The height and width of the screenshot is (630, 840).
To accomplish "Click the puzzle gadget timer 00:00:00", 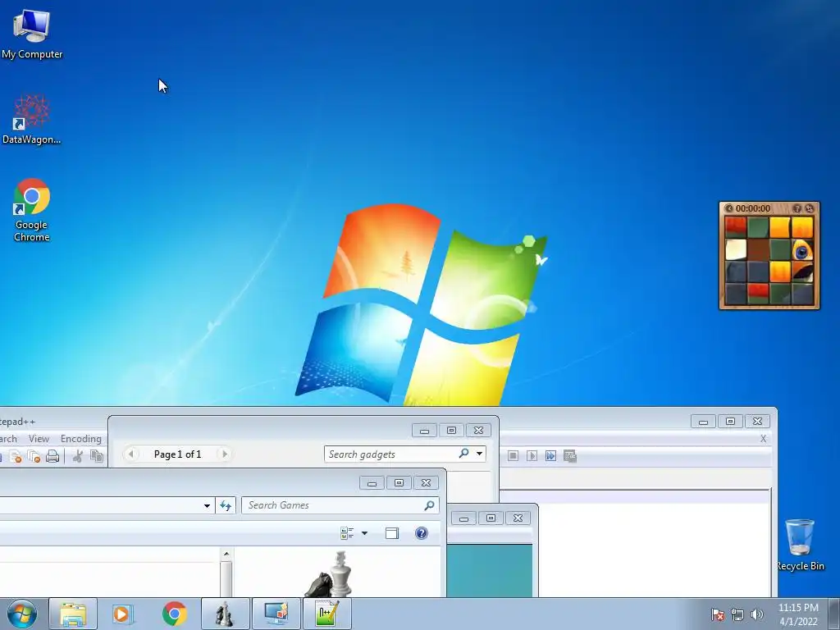I will click(x=753, y=208).
